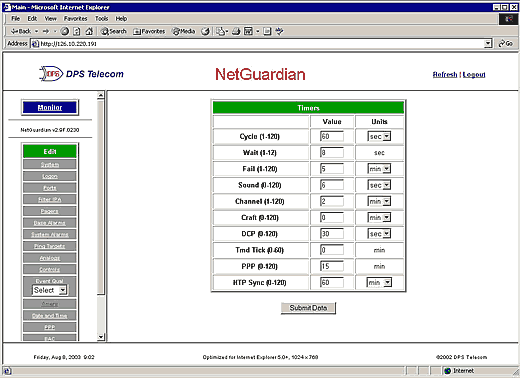
Task: Open the Discuss toolbar icon
Action: (x=267, y=31)
